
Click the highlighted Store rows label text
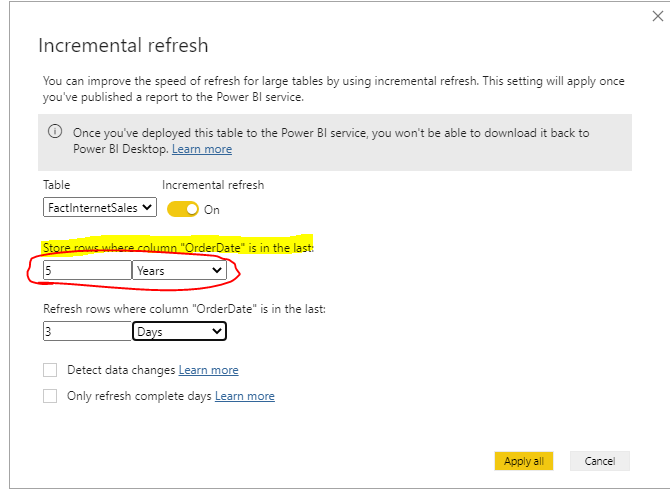(x=178, y=247)
